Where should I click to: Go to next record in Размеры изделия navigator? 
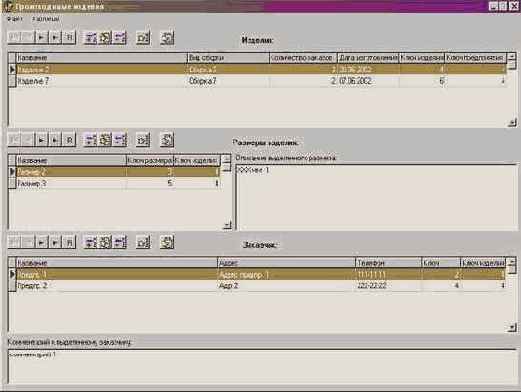[42, 140]
